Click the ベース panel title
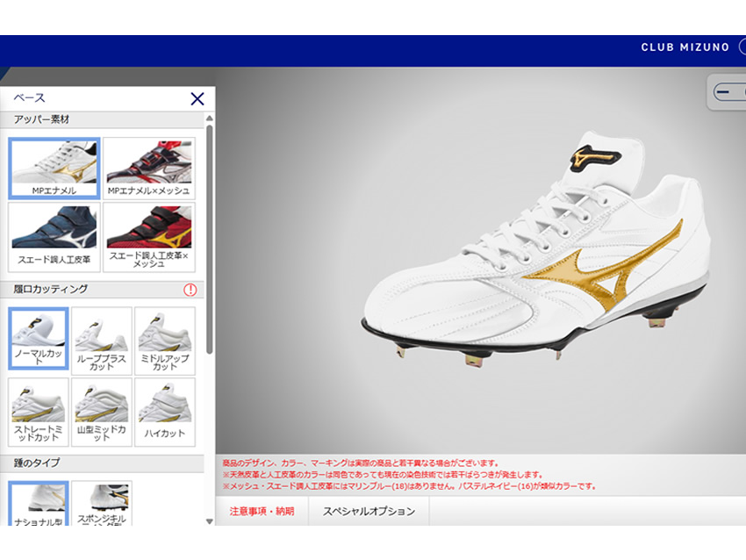Screen dimensions: 746x560 click(x=30, y=98)
